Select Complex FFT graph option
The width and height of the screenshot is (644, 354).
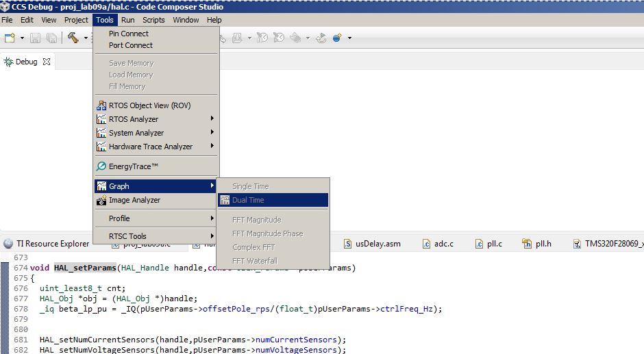tap(273, 247)
